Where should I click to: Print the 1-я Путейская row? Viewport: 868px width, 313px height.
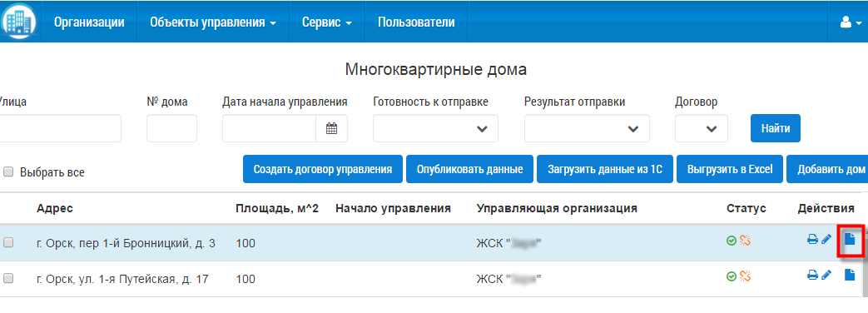[812, 275]
